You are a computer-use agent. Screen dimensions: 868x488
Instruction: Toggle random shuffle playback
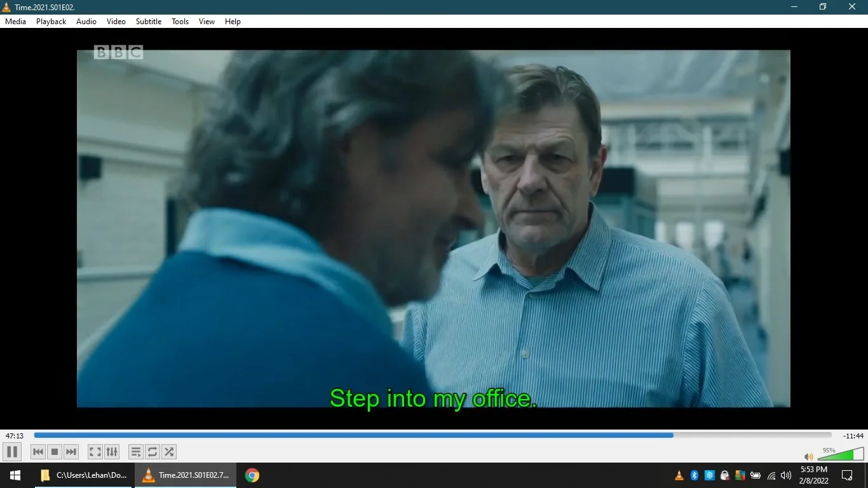(x=169, y=452)
